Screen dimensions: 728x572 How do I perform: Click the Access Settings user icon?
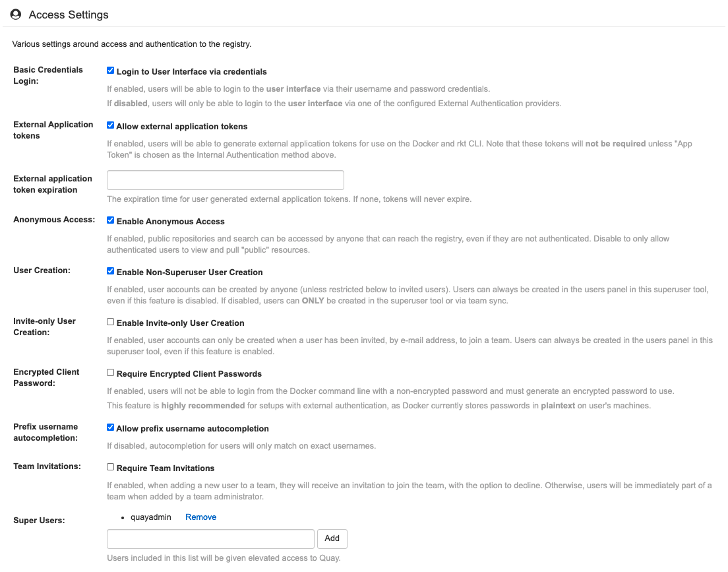pyautogui.click(x=16, y=14)
